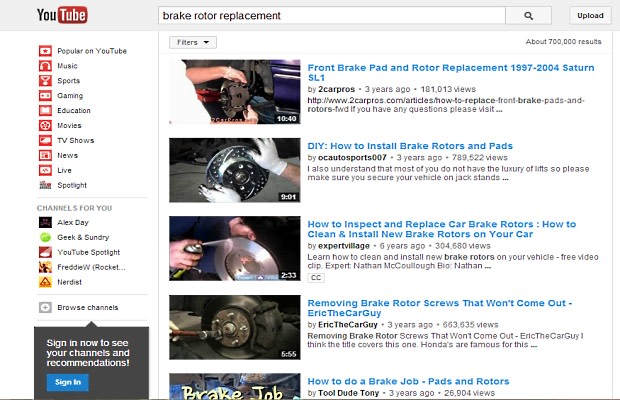
Task: Click the Browse channels plus icon
Action: pos(45,307)
